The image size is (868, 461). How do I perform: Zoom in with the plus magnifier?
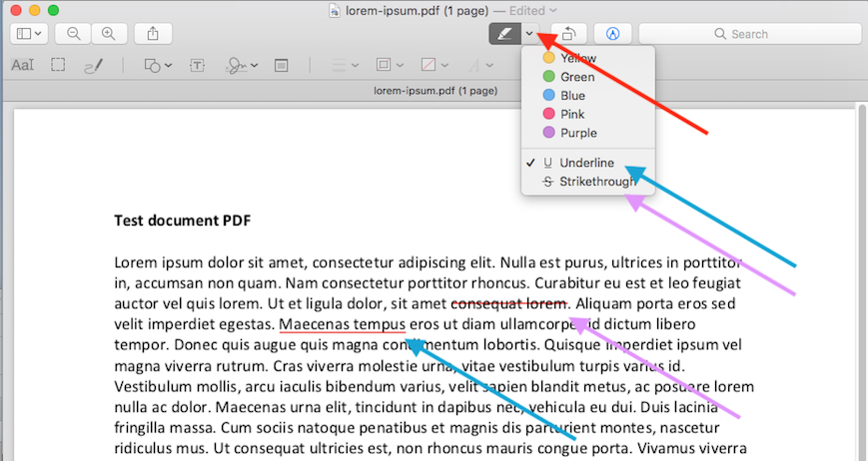(109, 34)
